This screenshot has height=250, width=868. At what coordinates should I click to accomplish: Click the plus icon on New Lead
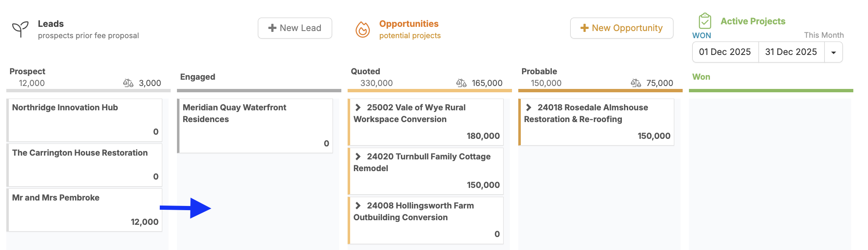273,28
